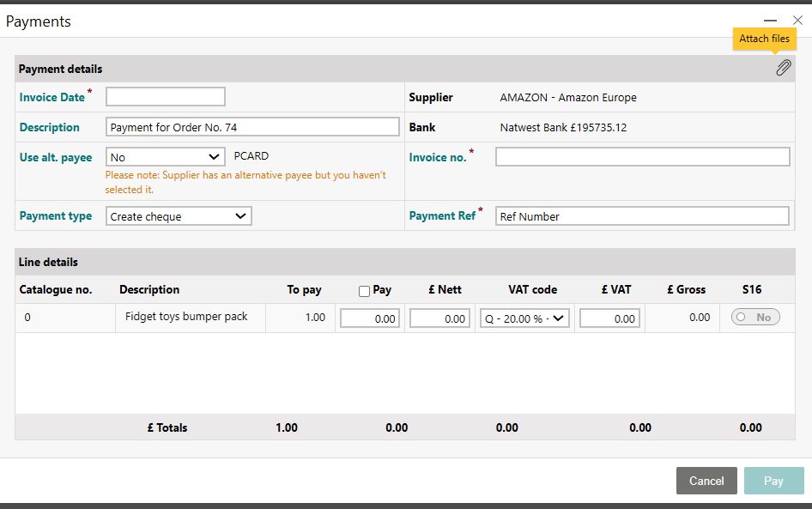Viewport: 812px width, 509px height.
Task: Click into the Description text field
Action: pyautogui.click(x=252, y=127)
